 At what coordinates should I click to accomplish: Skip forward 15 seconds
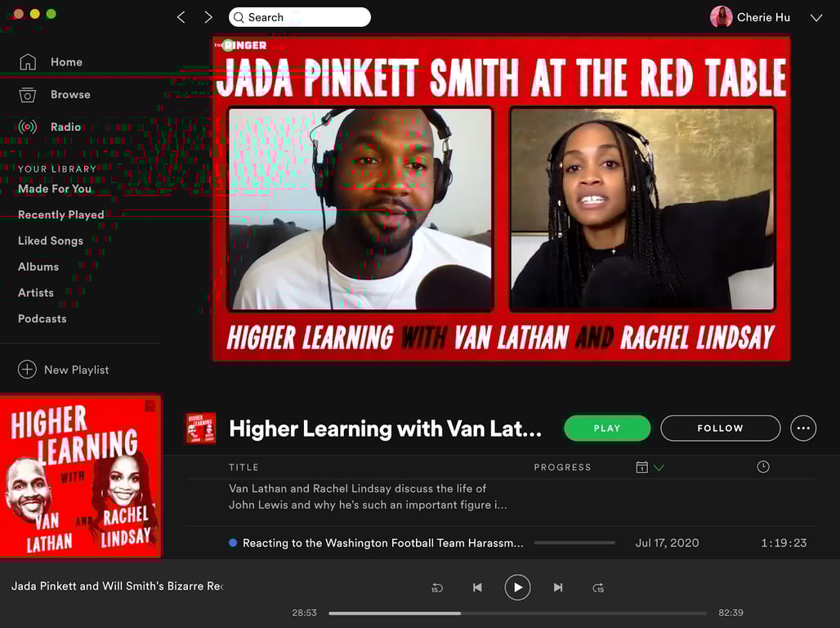598,588
